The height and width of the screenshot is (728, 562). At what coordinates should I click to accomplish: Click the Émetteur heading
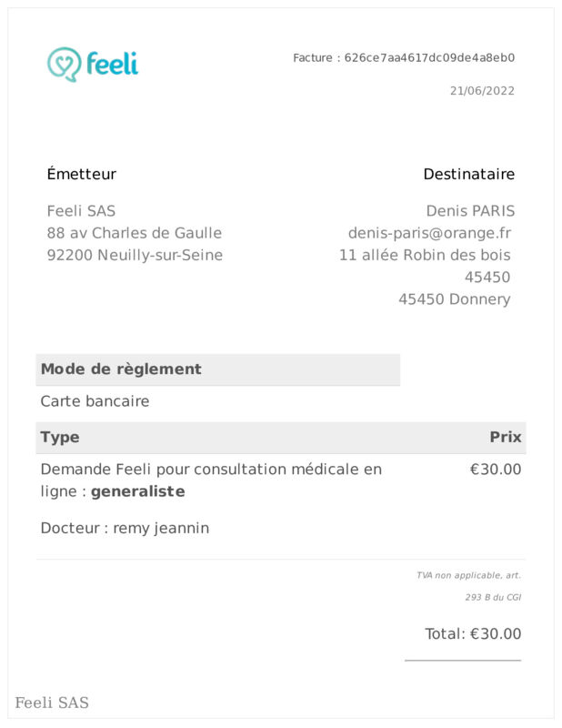pyautogui.click(x=82, y=174)
